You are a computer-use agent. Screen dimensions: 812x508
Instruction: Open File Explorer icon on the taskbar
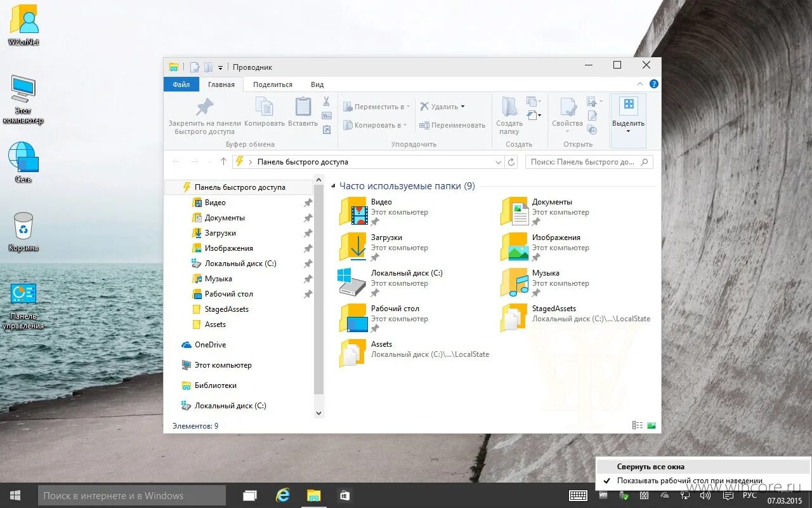click(x=313, y=495)
